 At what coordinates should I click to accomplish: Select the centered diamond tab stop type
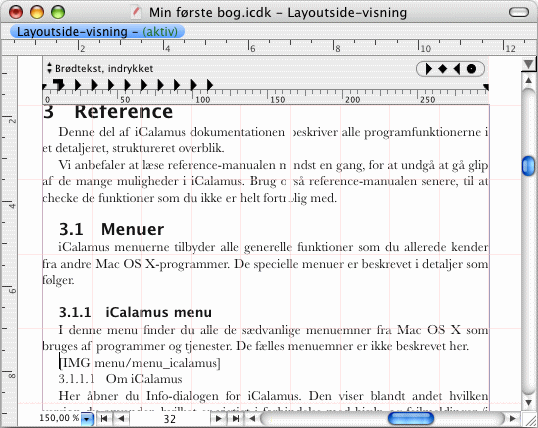point(443,69)
